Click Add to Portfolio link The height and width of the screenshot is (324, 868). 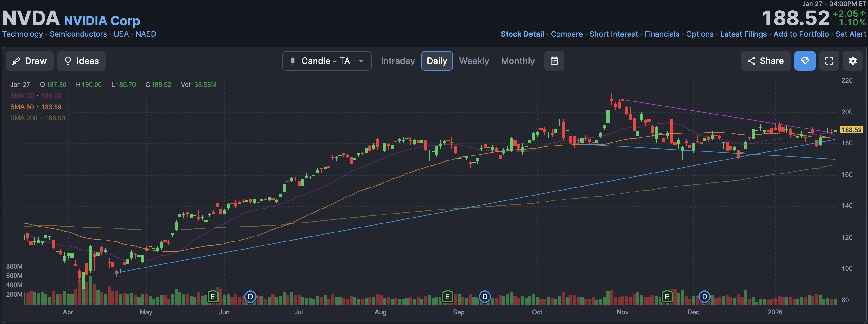click(801, 34)
